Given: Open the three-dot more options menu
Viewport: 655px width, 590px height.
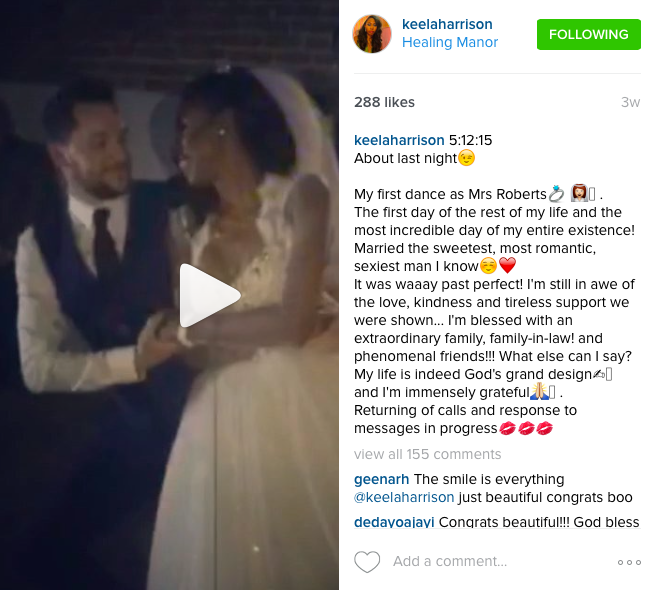Looking at the screenshot, I should tap(629, 562).
